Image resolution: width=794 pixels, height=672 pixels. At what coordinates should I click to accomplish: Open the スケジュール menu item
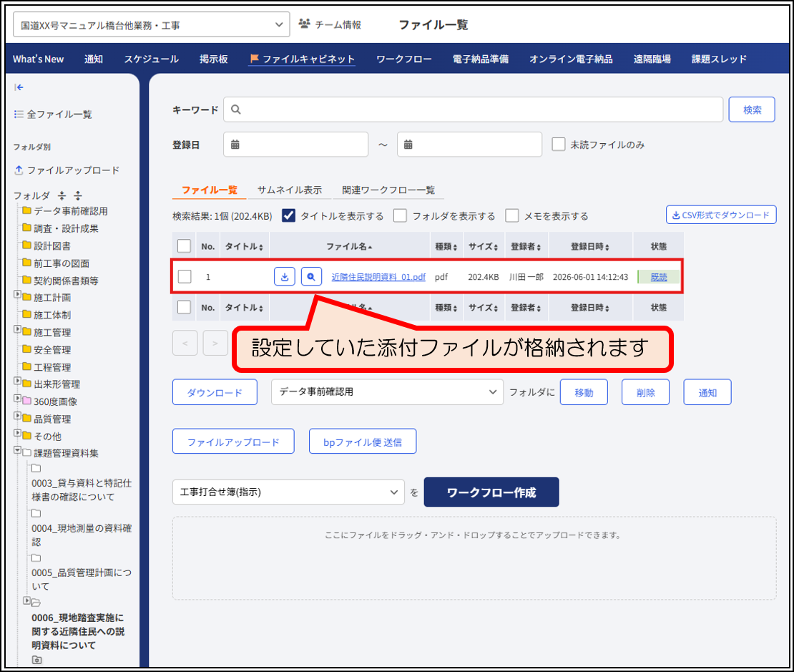[x=152, y=59]
